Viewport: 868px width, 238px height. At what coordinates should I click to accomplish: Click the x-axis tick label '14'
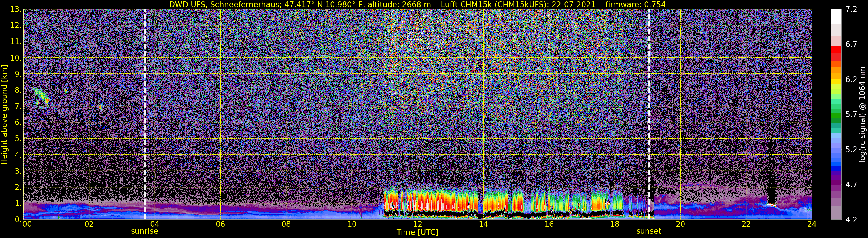483,224
